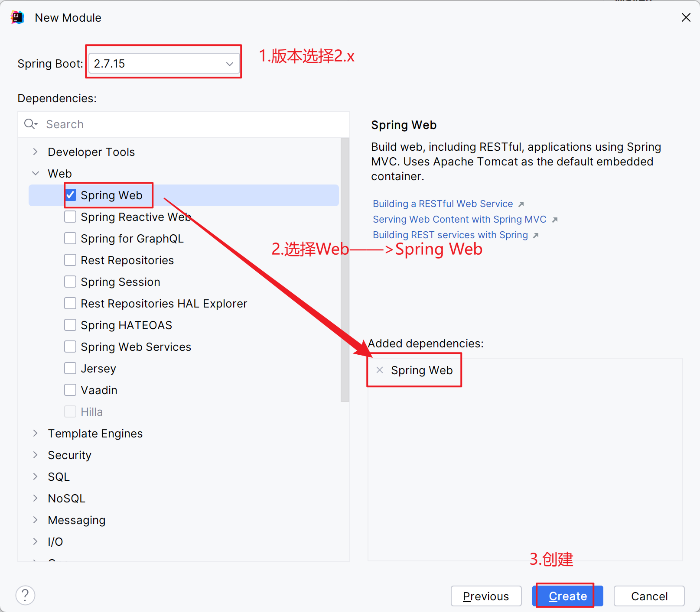Select the Spring HATEOAS checkbox
Viewport: 700px width, 612px height.
pyautogui.click(x=70, y=325)
